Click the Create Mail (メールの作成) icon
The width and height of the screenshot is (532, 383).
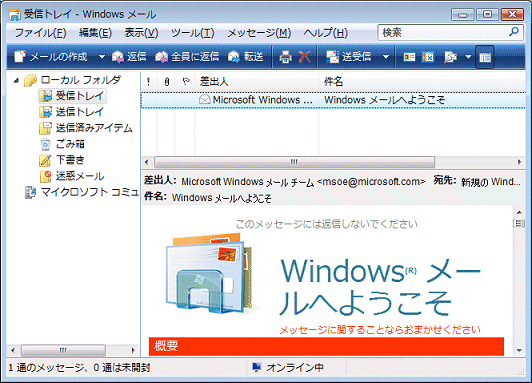(x=20, y=57)
